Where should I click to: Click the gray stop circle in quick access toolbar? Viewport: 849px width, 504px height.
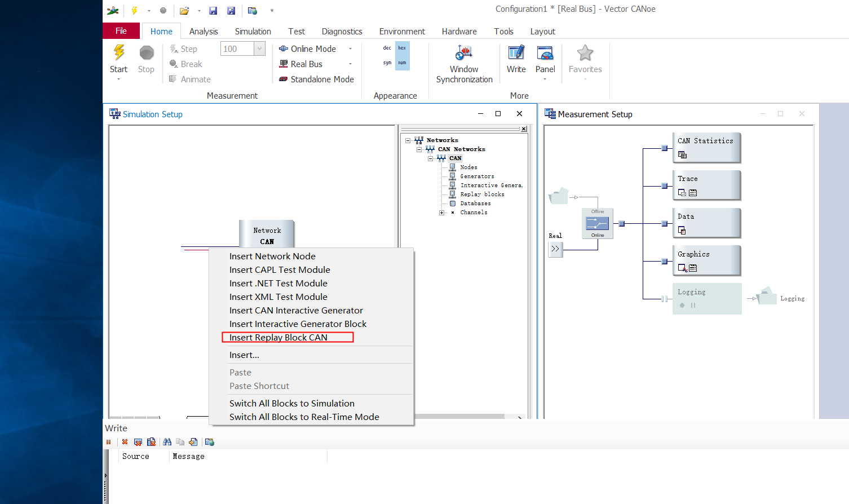tap(163, 10)
